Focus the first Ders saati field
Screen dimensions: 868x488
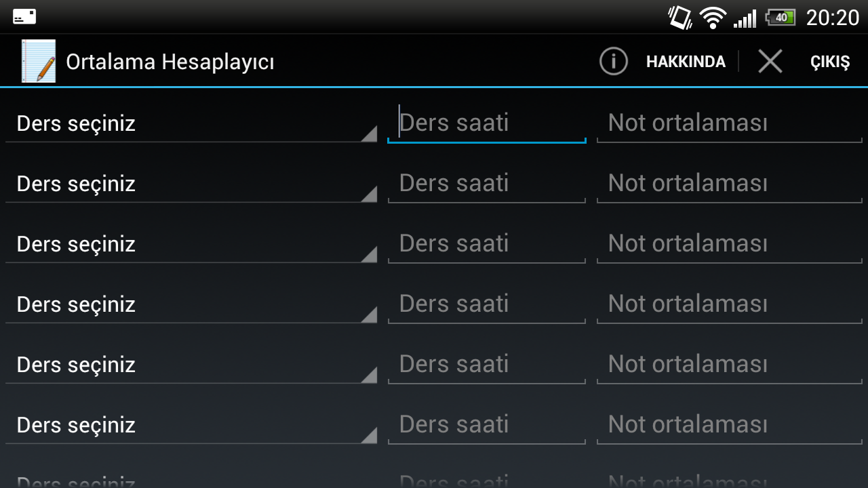tap(487, 123)
